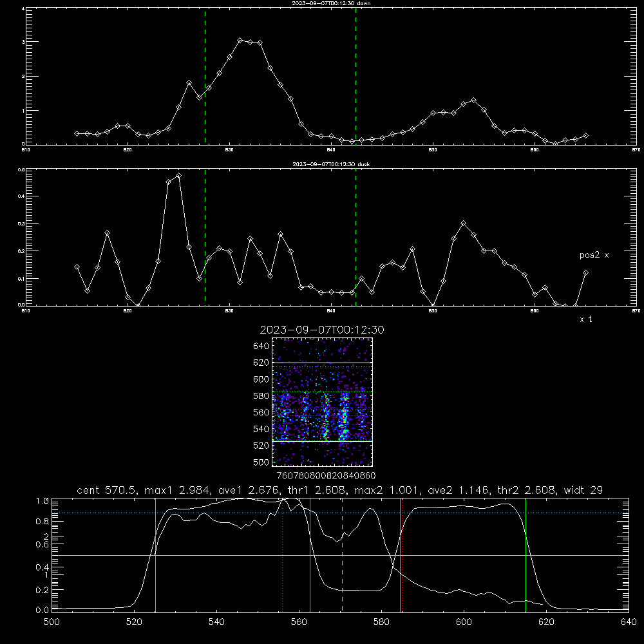Click the '0.0' tick label on the profile plot y-axis
The image size is (644, 644).
pos(43,611)
